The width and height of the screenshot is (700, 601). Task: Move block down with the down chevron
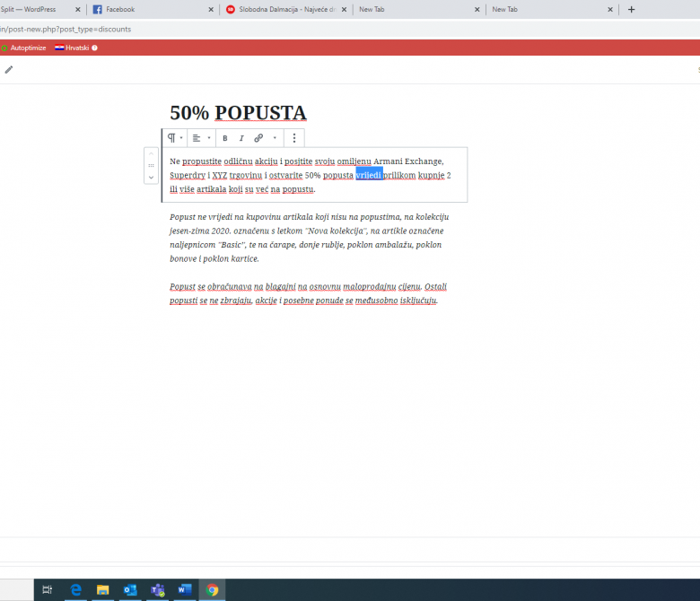point(151,177)
